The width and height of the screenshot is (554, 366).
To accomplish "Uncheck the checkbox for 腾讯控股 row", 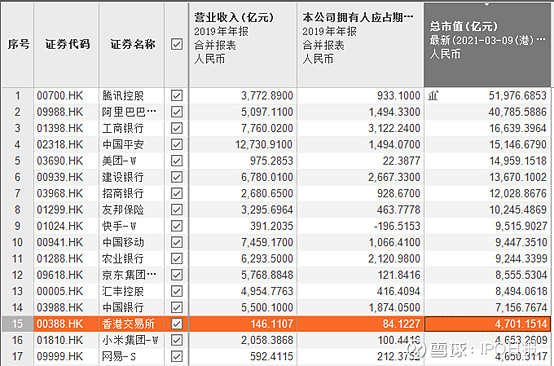I will click(177, 96).
